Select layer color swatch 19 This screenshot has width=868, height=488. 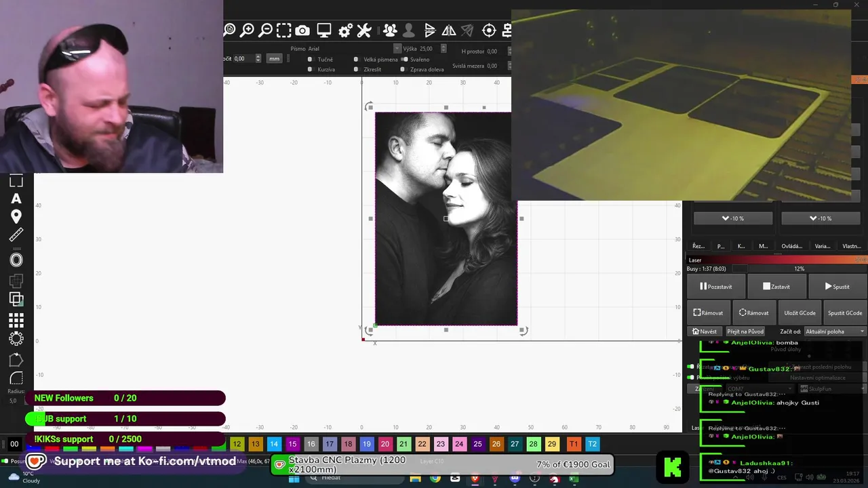pos(366,444)
